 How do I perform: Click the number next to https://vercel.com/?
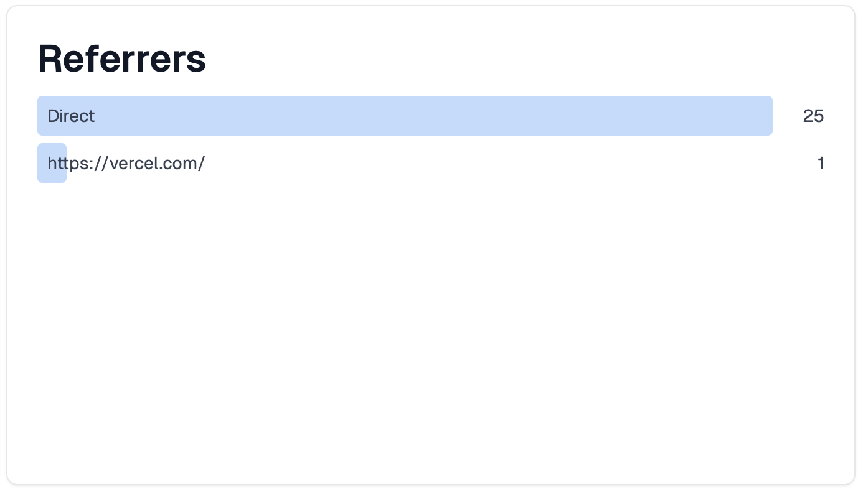tap(821, 163)
